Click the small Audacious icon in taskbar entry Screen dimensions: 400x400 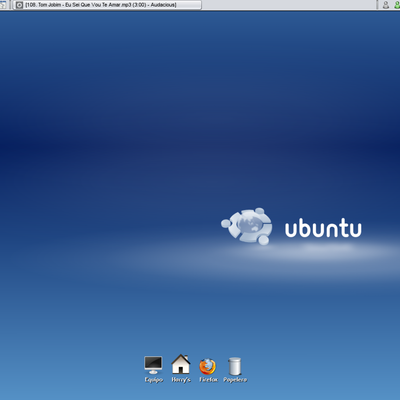19,5
